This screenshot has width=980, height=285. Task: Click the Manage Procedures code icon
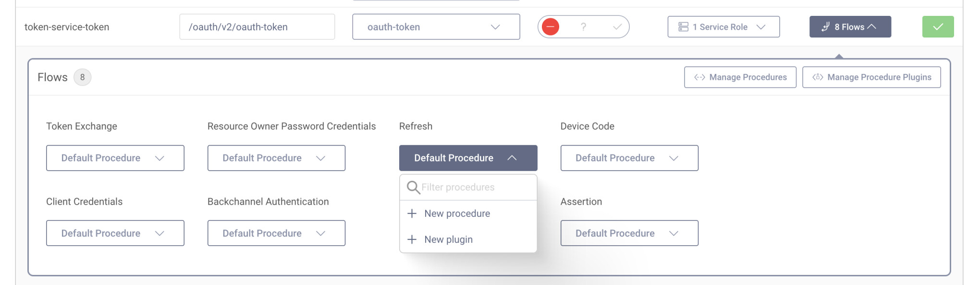[x=699, y=77]
